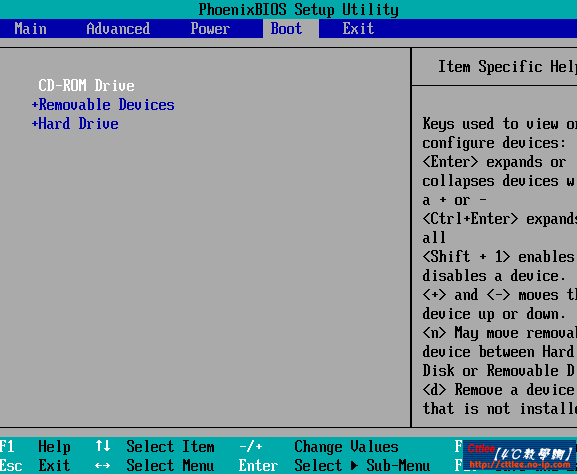Switch to the Advanced menu tab
This screenshot has width=577, height=474.
point(118,29)
